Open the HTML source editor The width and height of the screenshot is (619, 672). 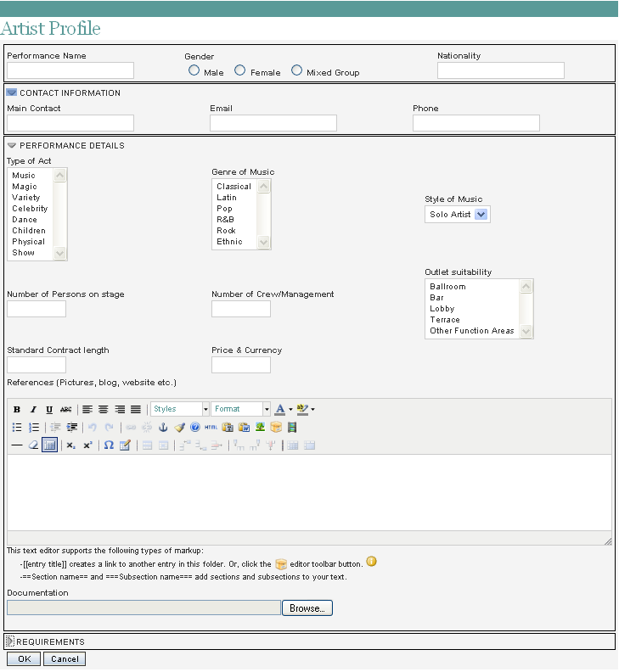(211, 428)
